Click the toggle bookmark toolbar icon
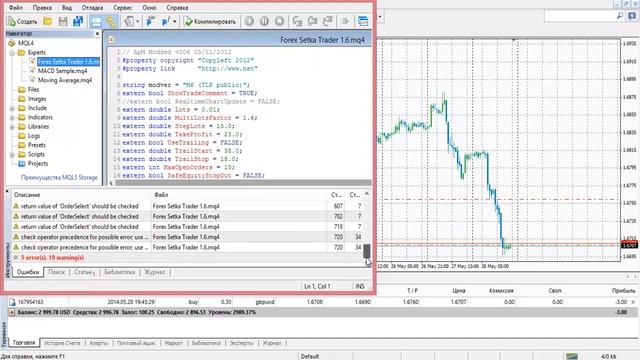This screenshot has width=640, height=360. (151, 22)
